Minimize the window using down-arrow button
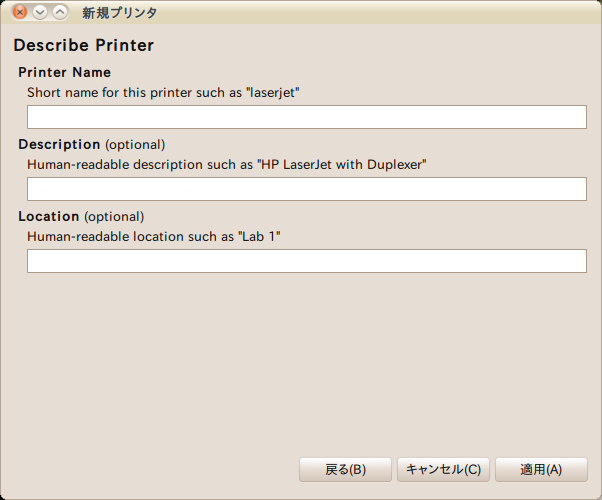 (x=40, y=12)
